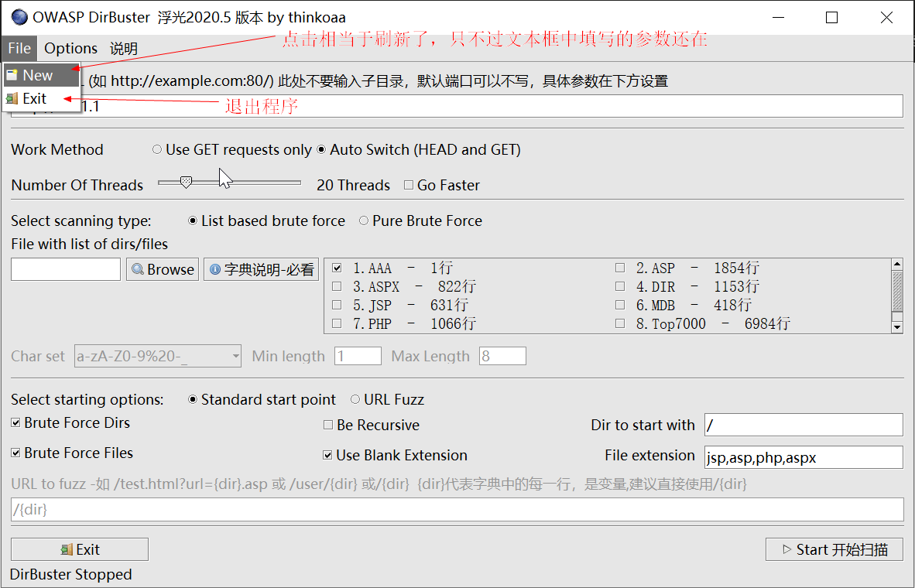Check the 8.Top7000 dictionary
This screenshot has height=588, width=915.
[620, 323]
